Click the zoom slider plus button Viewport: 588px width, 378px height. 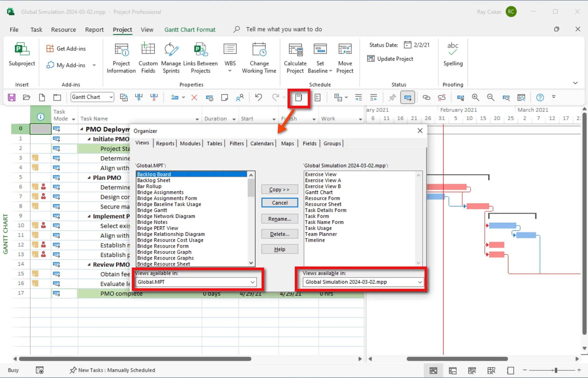579,370
